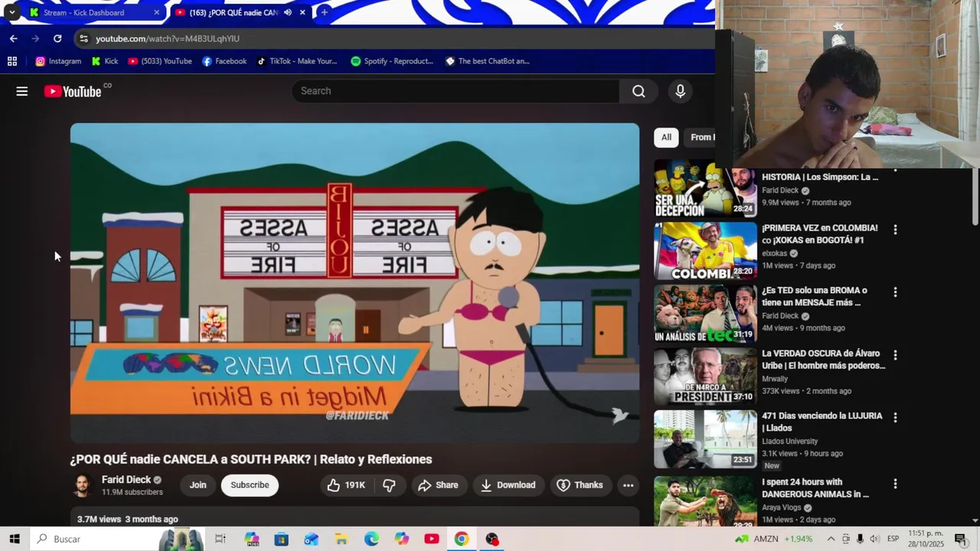This screenshot has width=980, height=551.
Task: Open more actions three-dot menu under video
Action: point(628,485)
